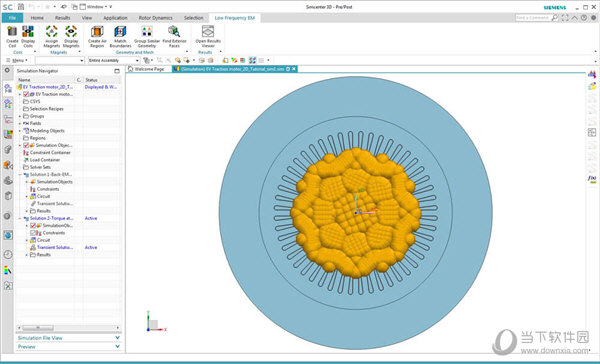Viewport: 600px width, 364px height.
Task: Expand Solution 1 Circuit node
Action: (27, 196)
